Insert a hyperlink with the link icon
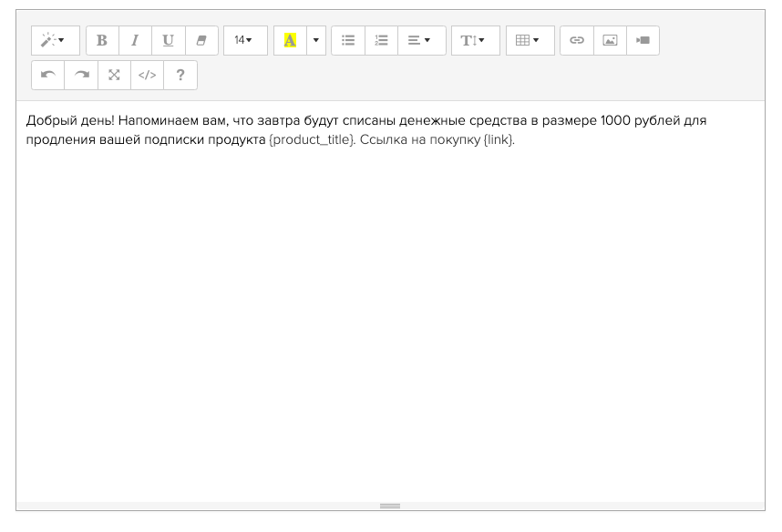 point(576,41)
